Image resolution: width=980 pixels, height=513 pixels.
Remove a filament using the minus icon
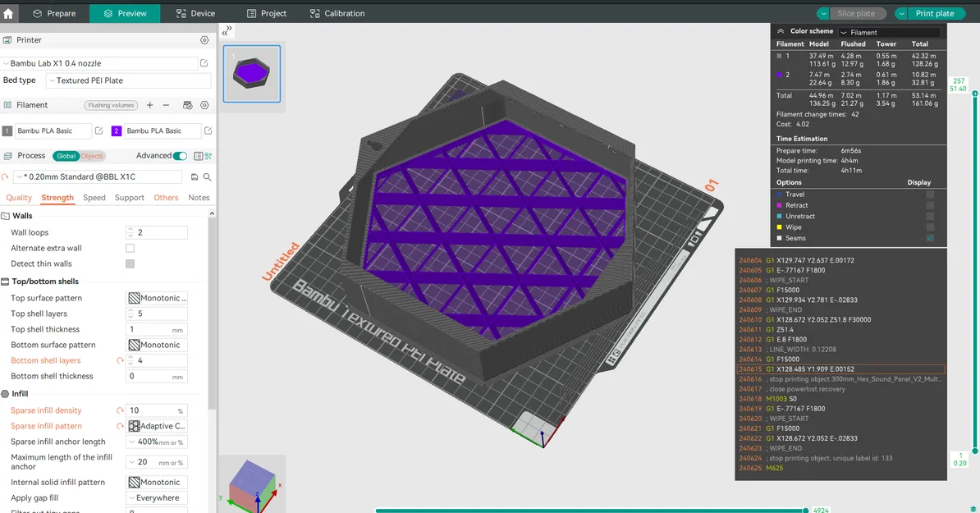point(166,105)
